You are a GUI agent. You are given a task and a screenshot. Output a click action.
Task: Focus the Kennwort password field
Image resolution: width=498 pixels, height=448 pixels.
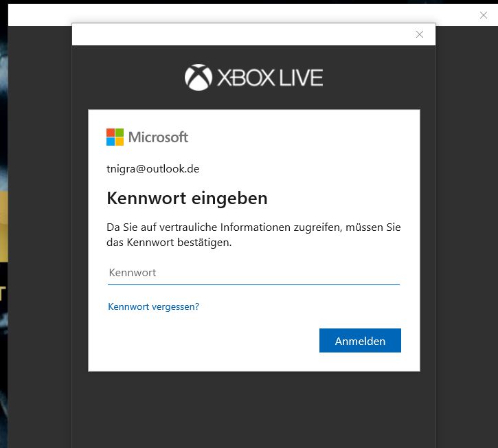tap(253, 273)
